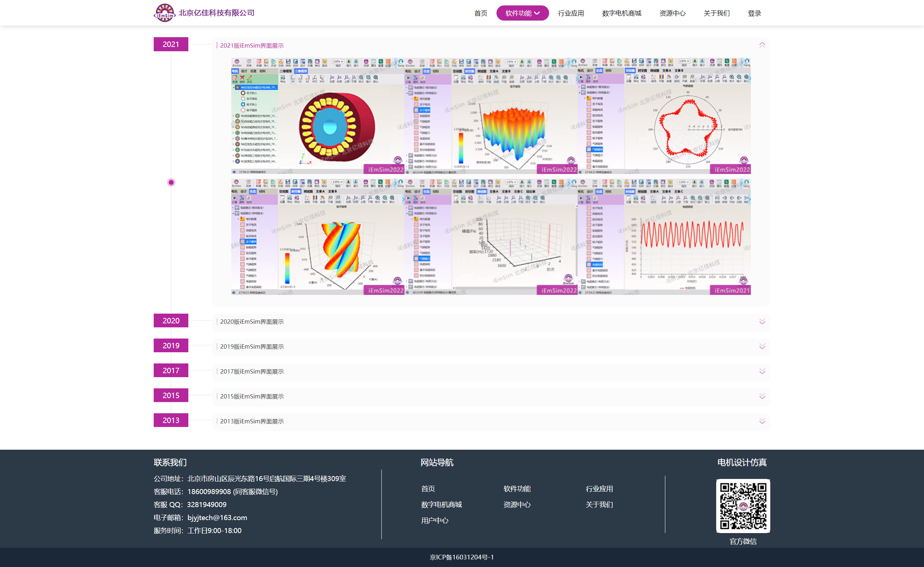Click the 电机设计仿真 footer heading
This screenshot has height=567, width=924.
(742, 462)
